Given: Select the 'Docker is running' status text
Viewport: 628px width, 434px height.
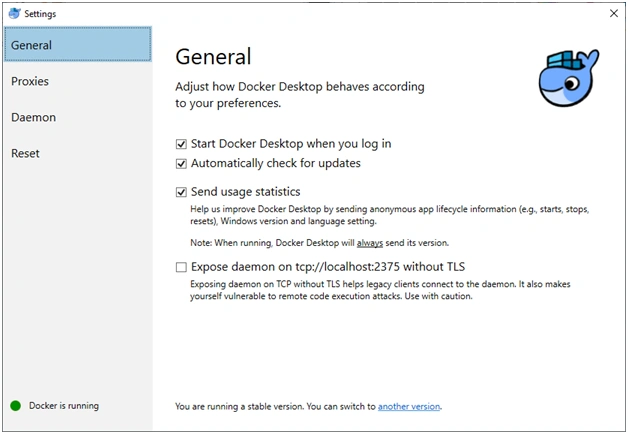Looking at the screenshot, I should (x=64, y=406).
